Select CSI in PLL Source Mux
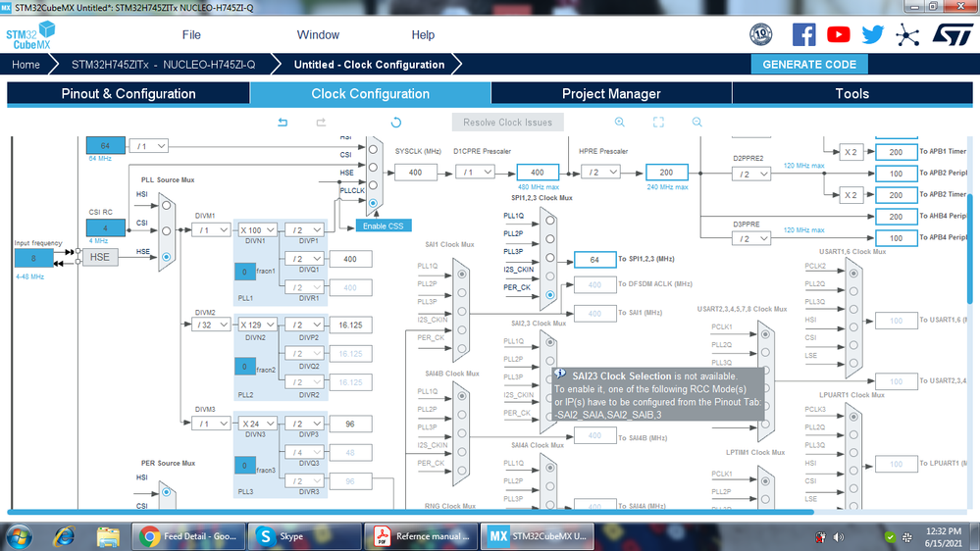This screenshot has width=980, height=551. [x=166, y=231]
